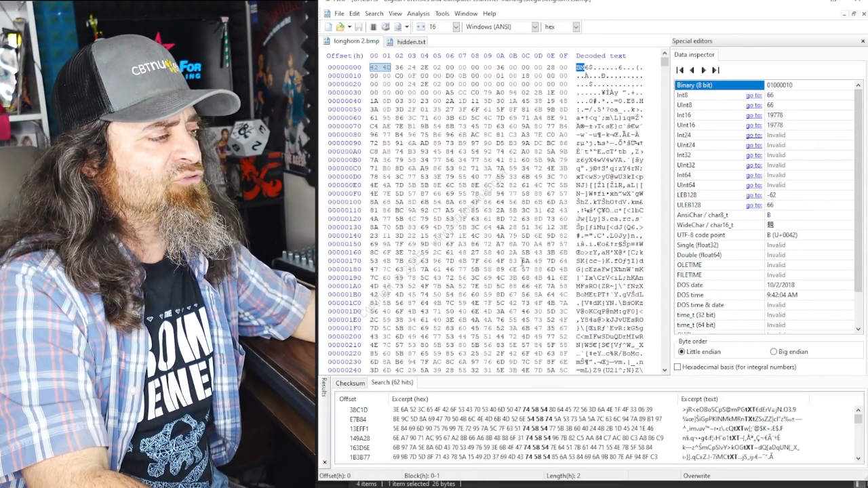Screen dimensions: 868x488
Task: Select the Data inspector tab
Action: pyautogui.click(x=694, y=55)
